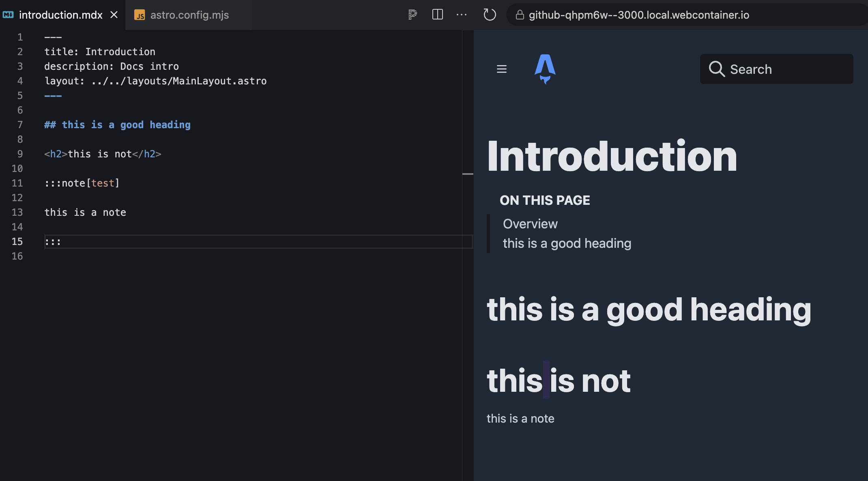868x481 pixels.
Task: Click the JS icon on astro.config.mjs tab
Action: pos(140,15)
